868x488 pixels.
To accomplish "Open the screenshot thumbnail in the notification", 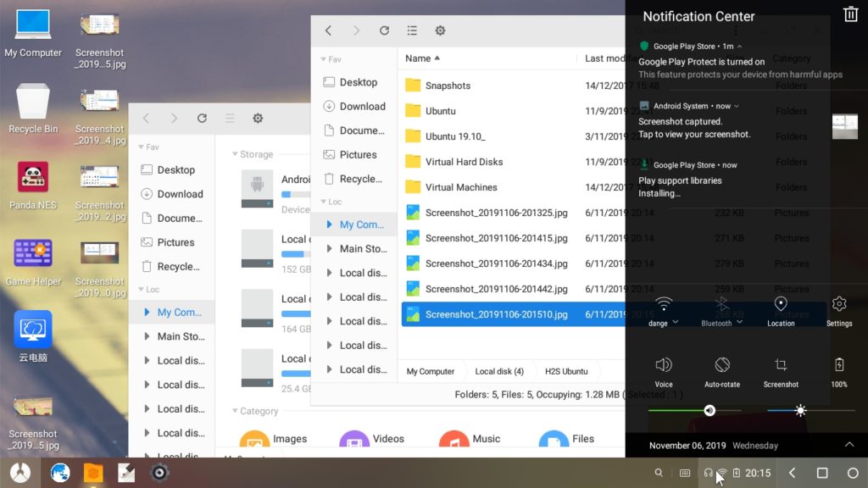I will [845, 127].
